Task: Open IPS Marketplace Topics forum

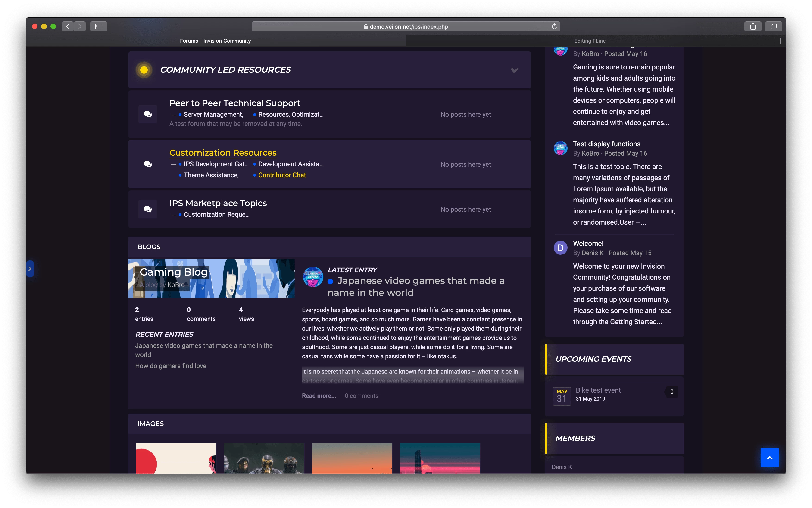Action: click(218, 203)
